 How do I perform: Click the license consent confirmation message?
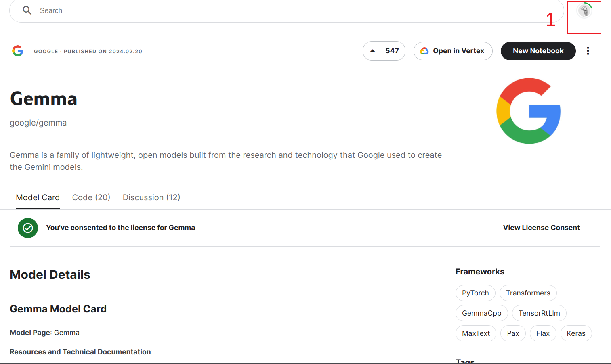(x=121, y=228)
